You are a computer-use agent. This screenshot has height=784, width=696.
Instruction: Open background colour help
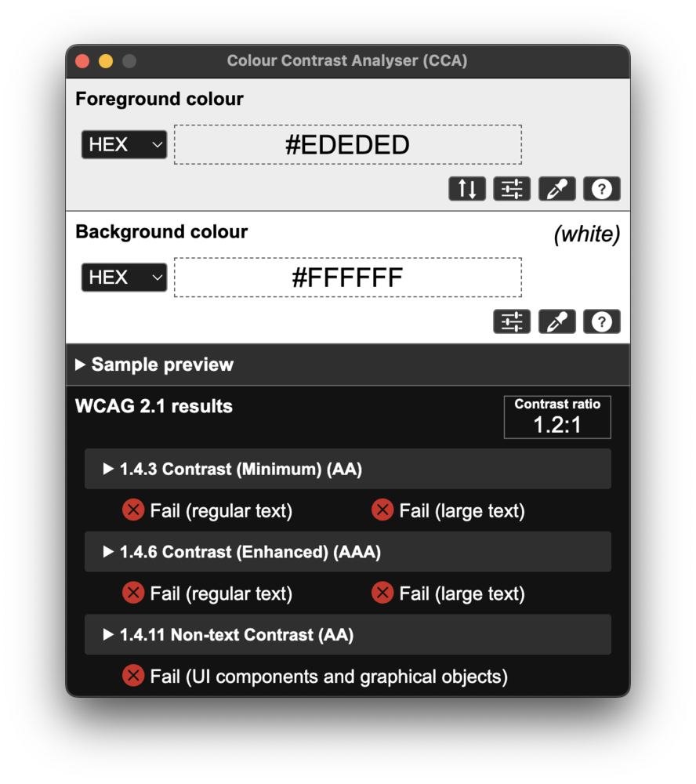pos(602,321)
